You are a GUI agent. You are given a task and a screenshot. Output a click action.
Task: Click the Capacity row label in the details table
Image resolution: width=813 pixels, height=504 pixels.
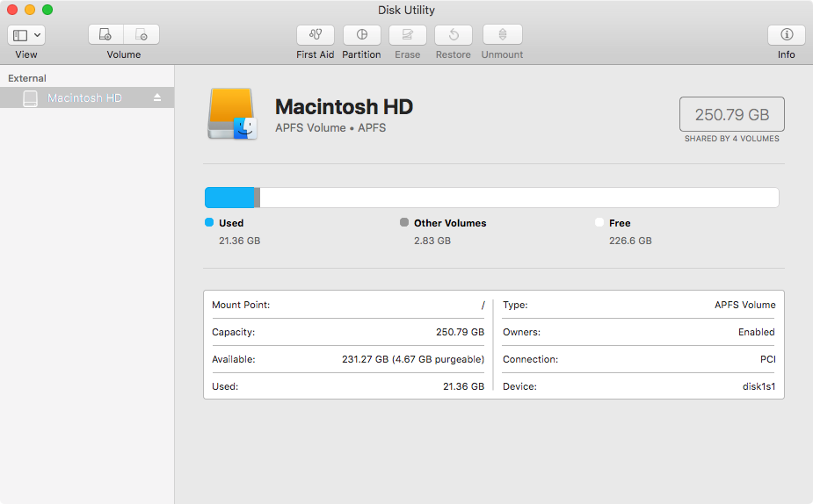pos(233,332)
